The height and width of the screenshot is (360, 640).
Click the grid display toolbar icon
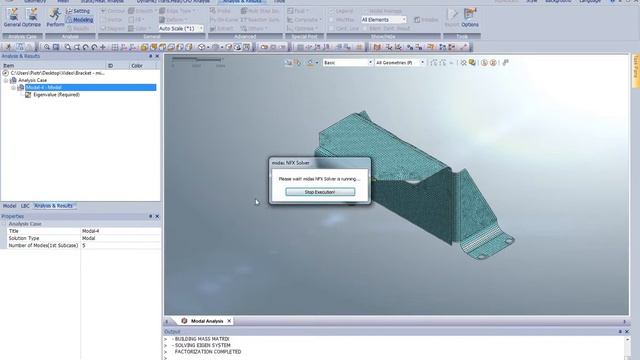pos(115,47)
